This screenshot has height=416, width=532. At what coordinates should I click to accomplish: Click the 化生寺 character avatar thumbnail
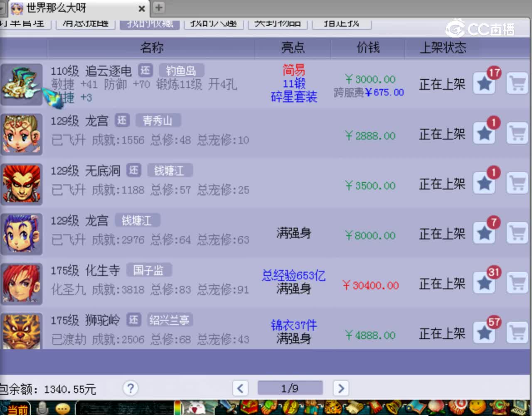(22, 283)
